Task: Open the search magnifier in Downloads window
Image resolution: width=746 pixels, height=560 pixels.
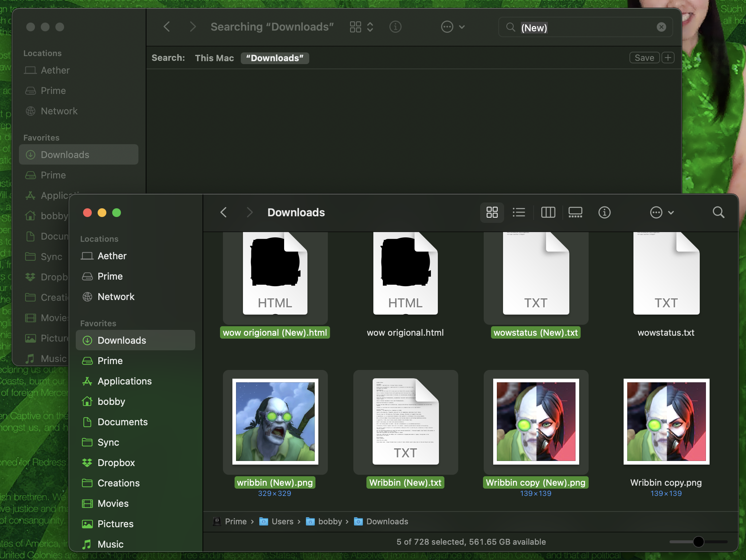Action: [718, 212]
